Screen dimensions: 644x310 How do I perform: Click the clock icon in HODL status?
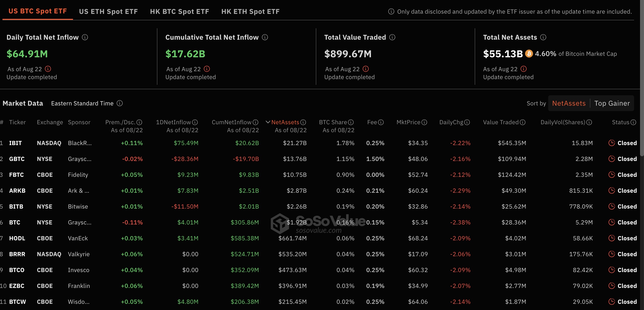[611, 238]
